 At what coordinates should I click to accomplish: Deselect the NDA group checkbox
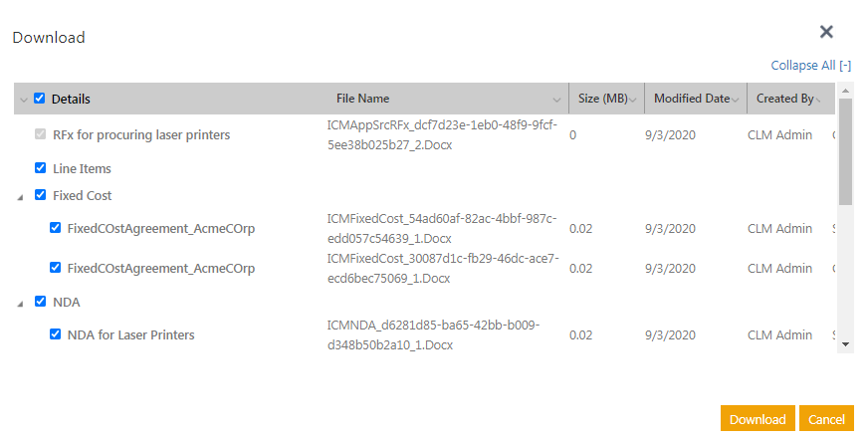pyautogui.click(x=40, y=302)
